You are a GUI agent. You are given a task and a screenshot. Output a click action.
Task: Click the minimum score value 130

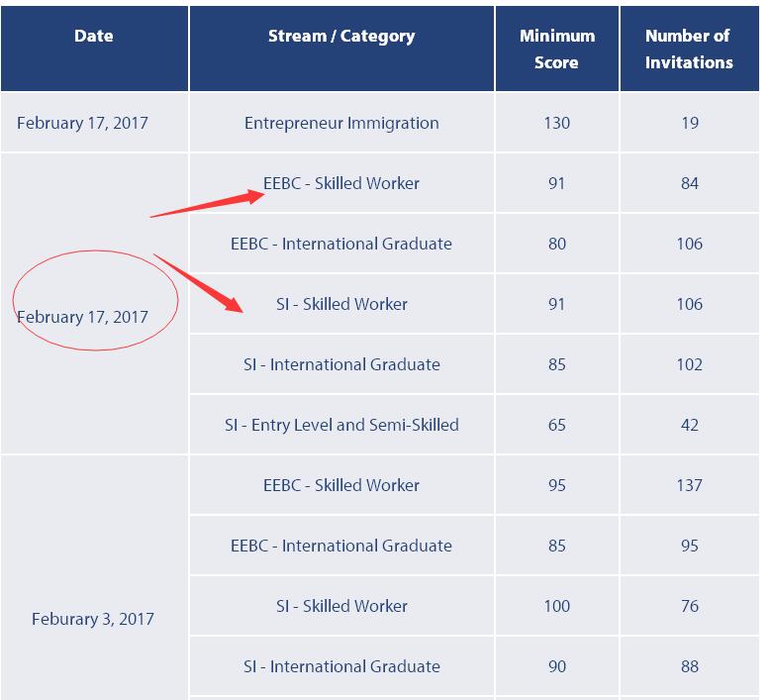(557, 123)
